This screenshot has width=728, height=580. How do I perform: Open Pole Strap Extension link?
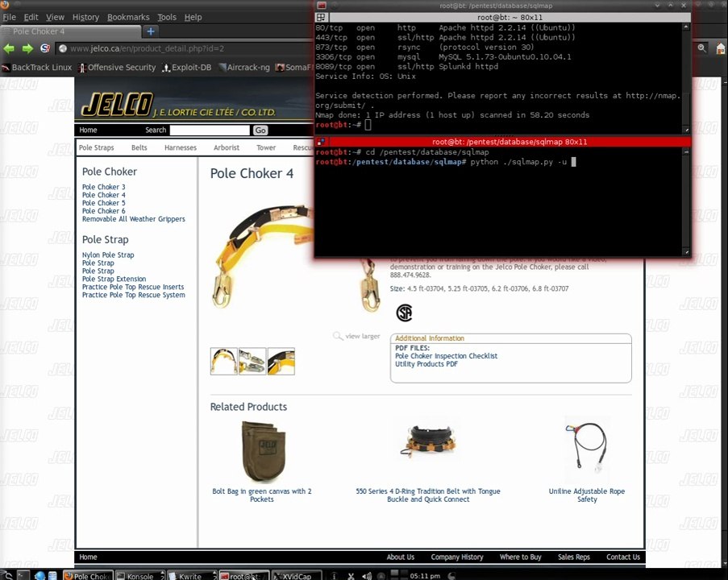point(114,279)
